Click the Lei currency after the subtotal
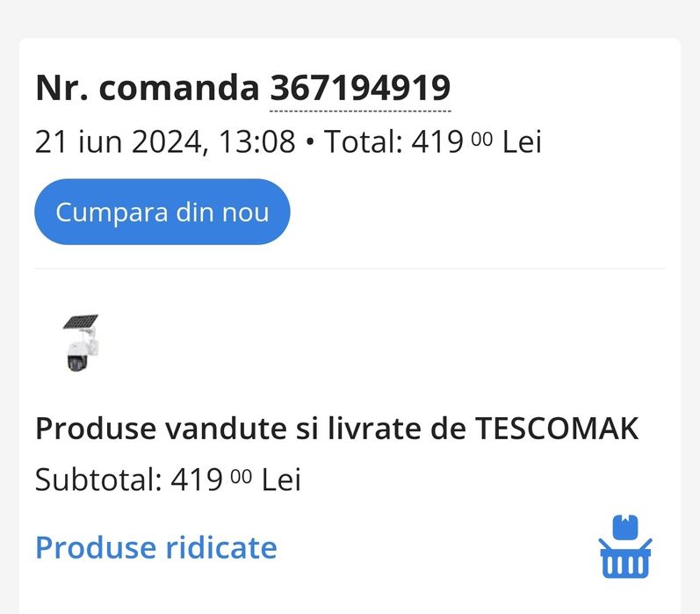Viewport: 700px width, 614px height. pos(281,480)
